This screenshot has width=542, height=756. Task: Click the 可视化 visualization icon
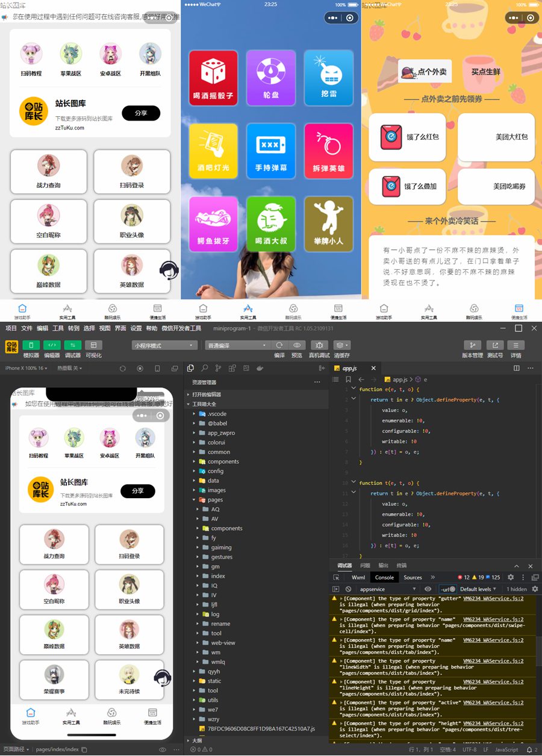(93, 345)
